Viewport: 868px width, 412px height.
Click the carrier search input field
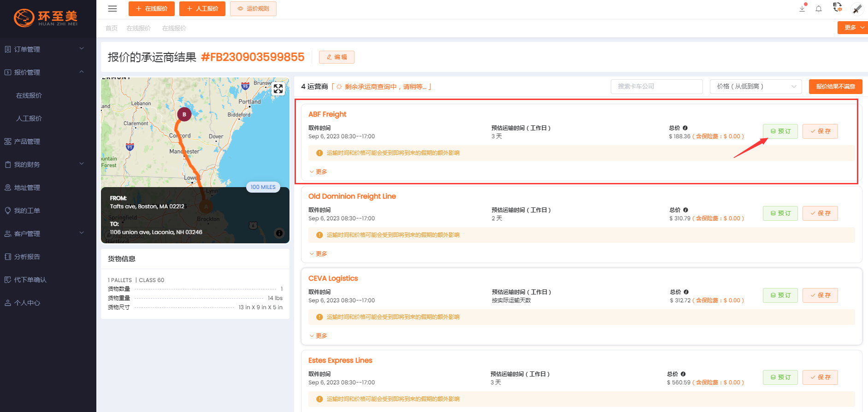click(656, 87)
